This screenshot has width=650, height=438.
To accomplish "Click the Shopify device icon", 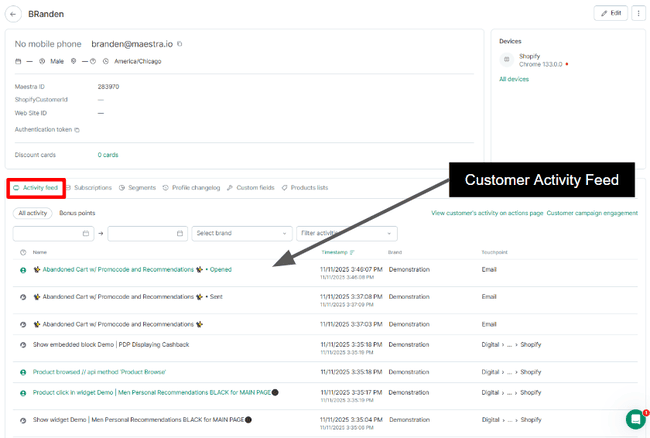I will [x=507, y=60].
